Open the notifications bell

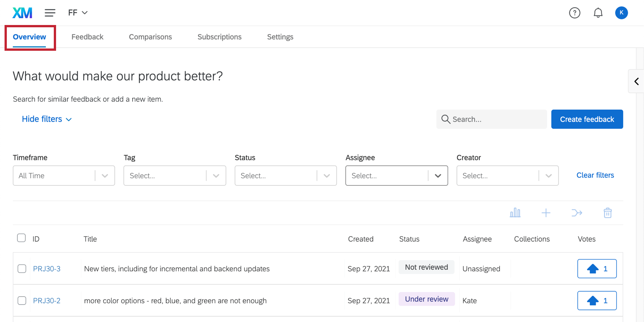(598, 13)
